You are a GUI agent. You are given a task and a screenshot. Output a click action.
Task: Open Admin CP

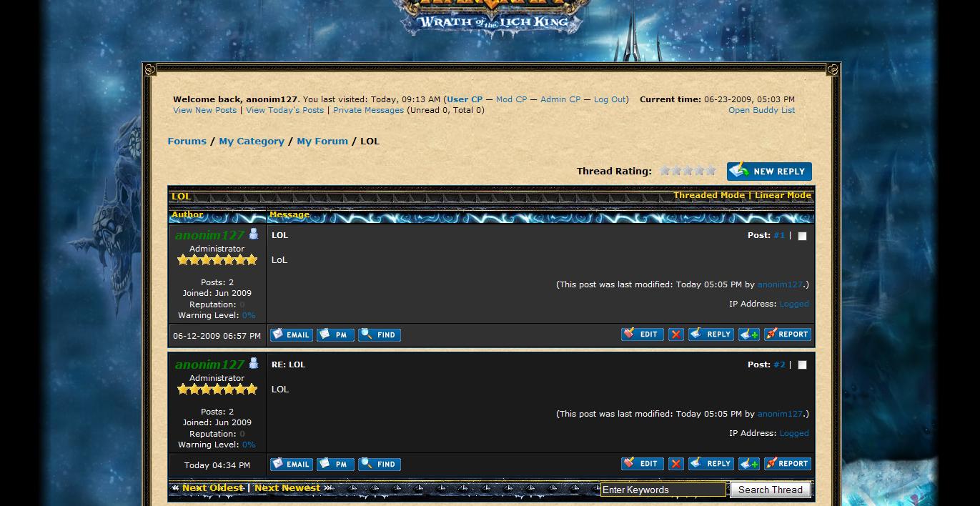pyautogui.click(x=560, y=99)
